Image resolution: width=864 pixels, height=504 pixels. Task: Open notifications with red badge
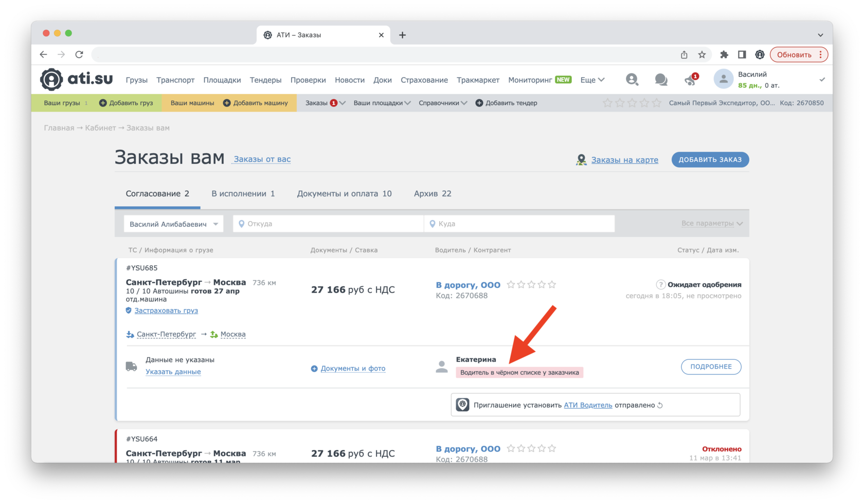[x=691, y=79]
